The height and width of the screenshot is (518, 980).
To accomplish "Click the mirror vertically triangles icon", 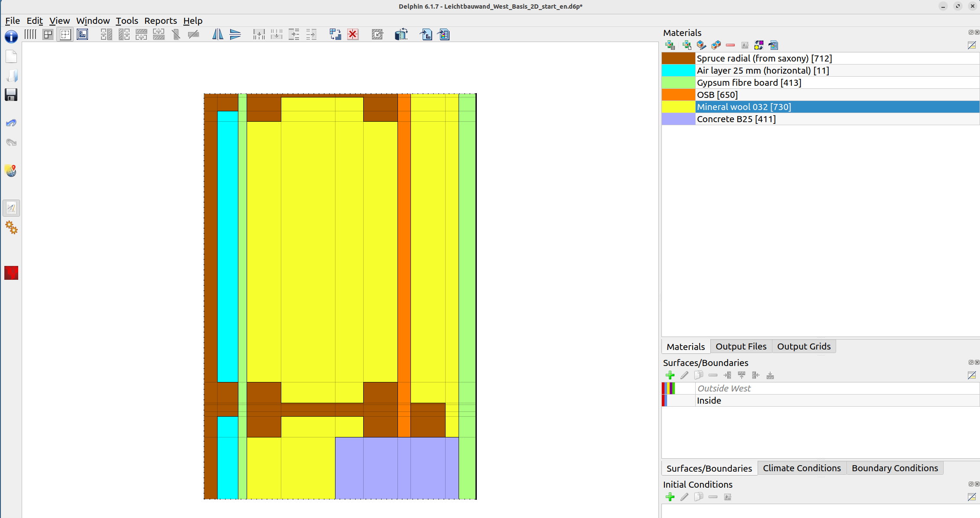I will coord(218,34).
